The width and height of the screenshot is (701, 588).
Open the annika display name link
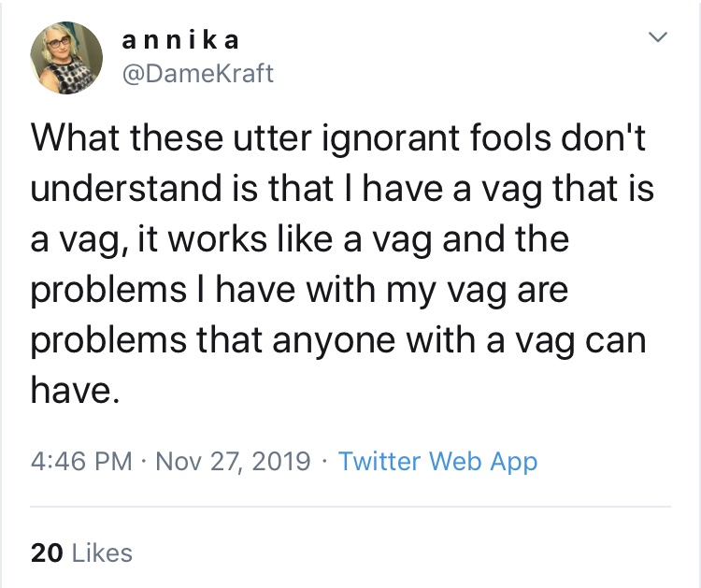click(x=181, y=39)
